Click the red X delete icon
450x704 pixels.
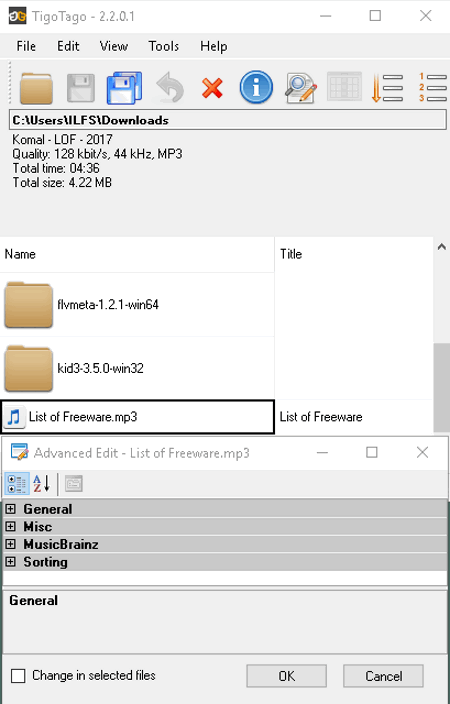[x=212, y=88]
